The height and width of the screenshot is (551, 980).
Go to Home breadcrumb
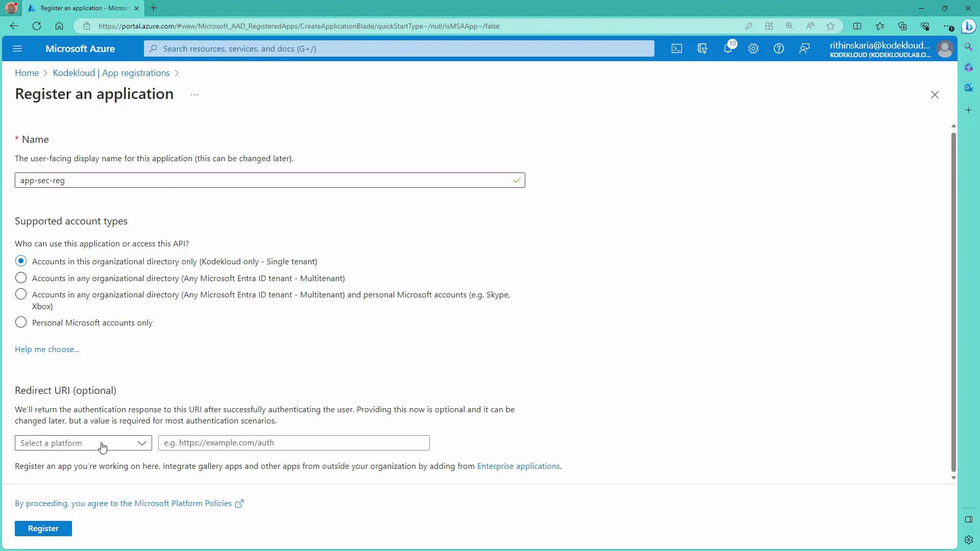click(x=27, y=73)
